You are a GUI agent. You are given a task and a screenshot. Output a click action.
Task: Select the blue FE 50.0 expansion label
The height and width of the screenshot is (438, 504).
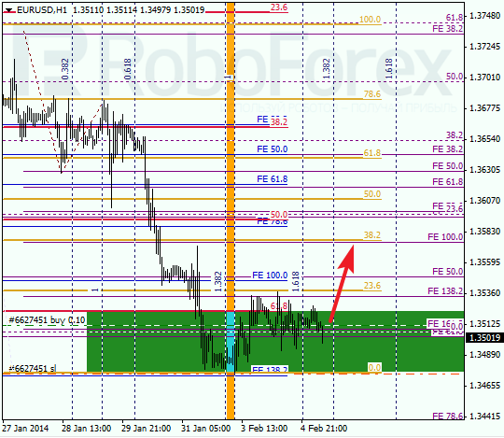coord(273,149)
